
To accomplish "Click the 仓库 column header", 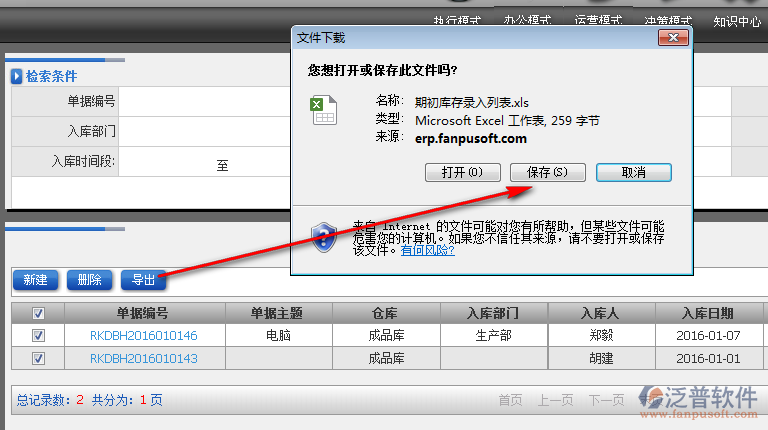I will 384,313.
